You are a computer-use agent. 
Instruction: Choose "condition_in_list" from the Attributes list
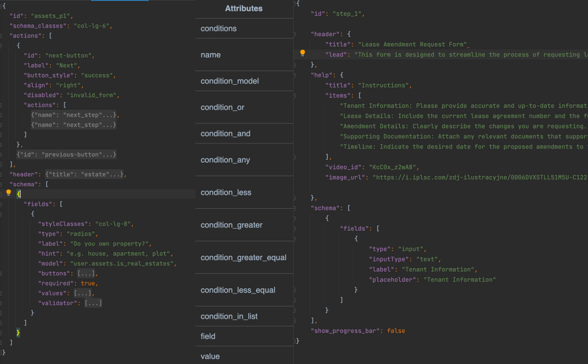[x=229, y=316]
